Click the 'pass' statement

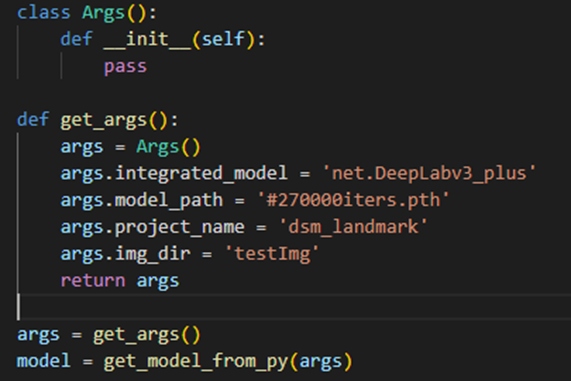click(125, 66)
